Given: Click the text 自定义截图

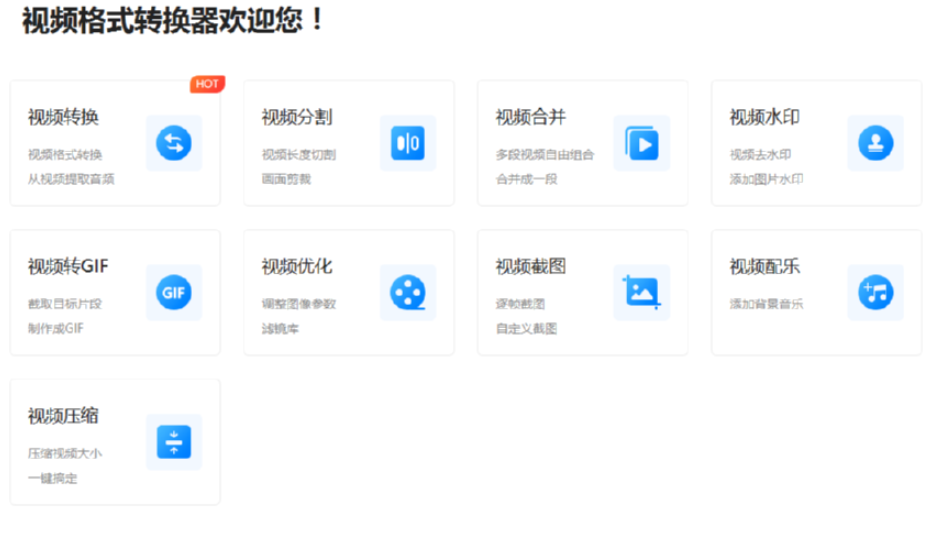Looking at the screenshot, I should pyautogui.click(x=526, y=329).
